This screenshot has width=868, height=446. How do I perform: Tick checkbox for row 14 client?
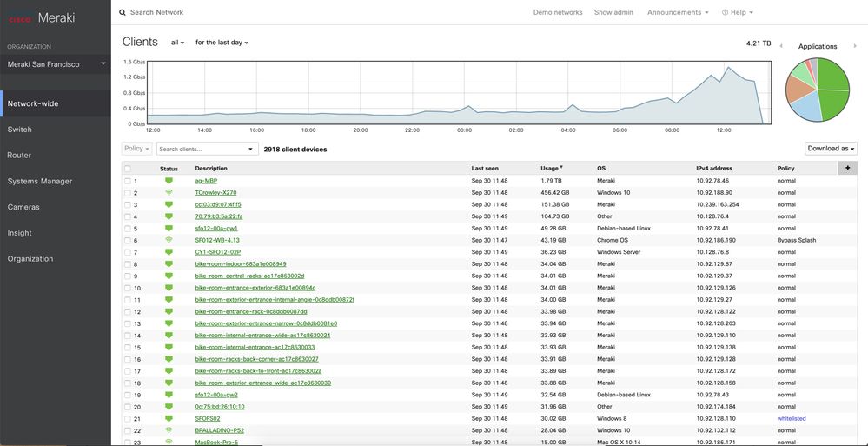point(128,336)
